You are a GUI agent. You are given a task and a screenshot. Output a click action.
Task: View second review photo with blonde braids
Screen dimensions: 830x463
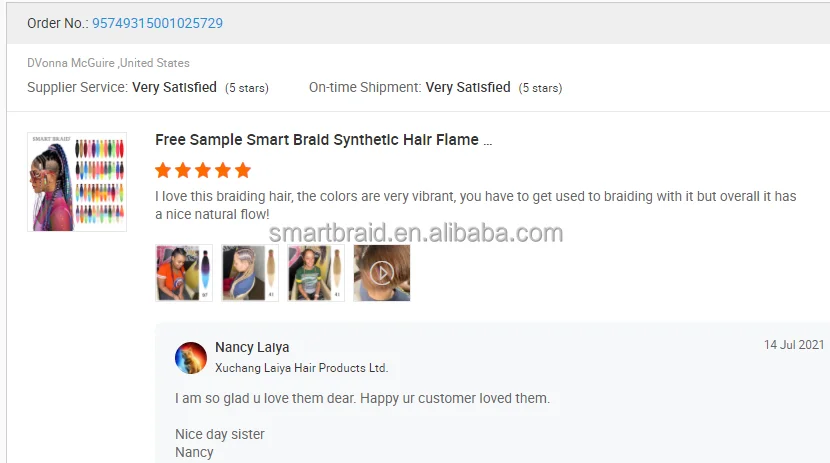[250, 273]
